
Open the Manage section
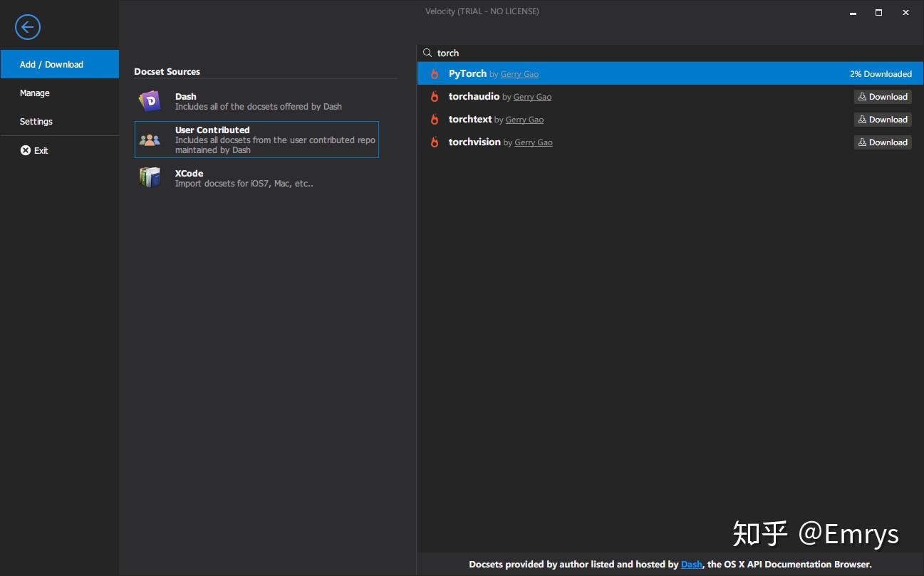point(35,93)
